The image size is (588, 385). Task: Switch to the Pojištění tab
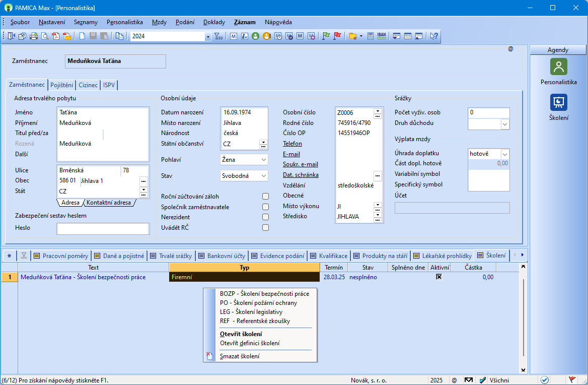61,85
